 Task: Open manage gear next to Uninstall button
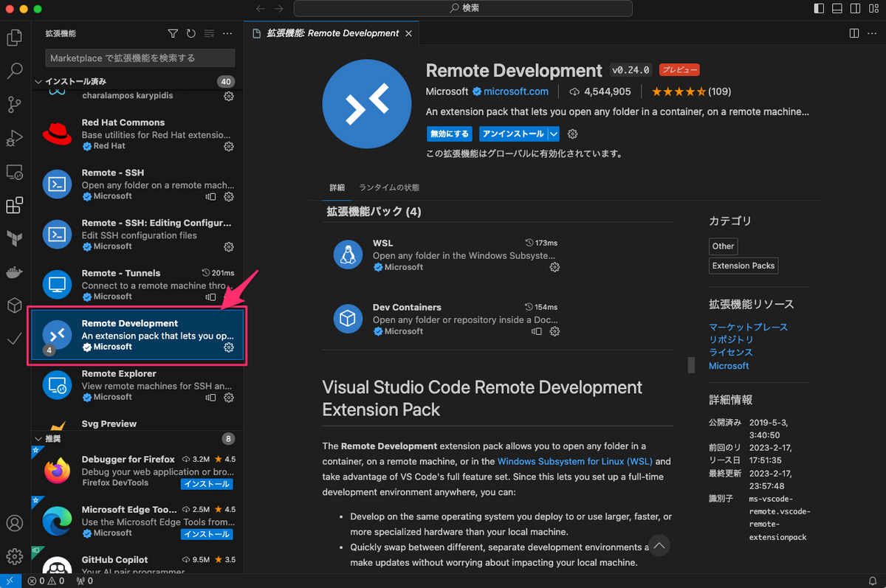(x=572, y=134)
